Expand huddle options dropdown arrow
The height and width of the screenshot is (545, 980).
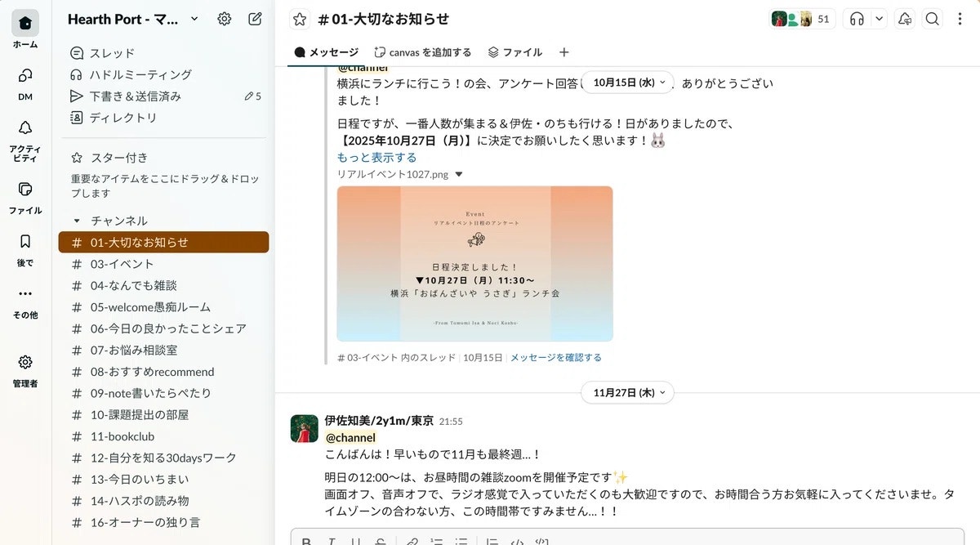pyautogui.click(x=879, y=19)
